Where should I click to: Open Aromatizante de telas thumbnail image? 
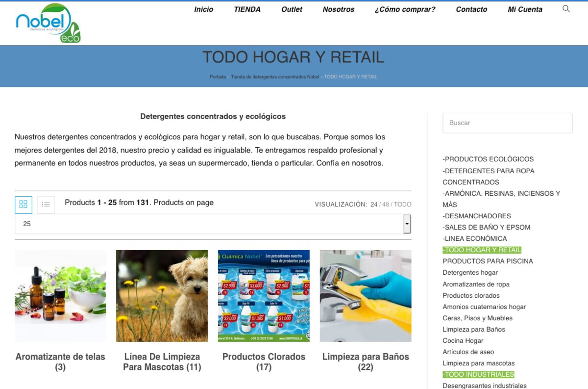[x=60, y=296]
